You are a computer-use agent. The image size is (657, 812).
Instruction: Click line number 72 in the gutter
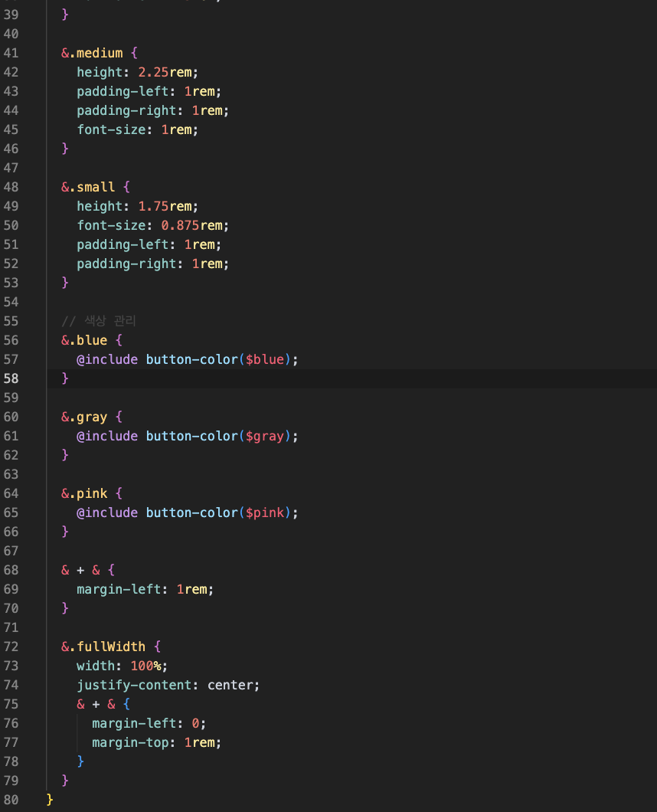coord(11,647)
